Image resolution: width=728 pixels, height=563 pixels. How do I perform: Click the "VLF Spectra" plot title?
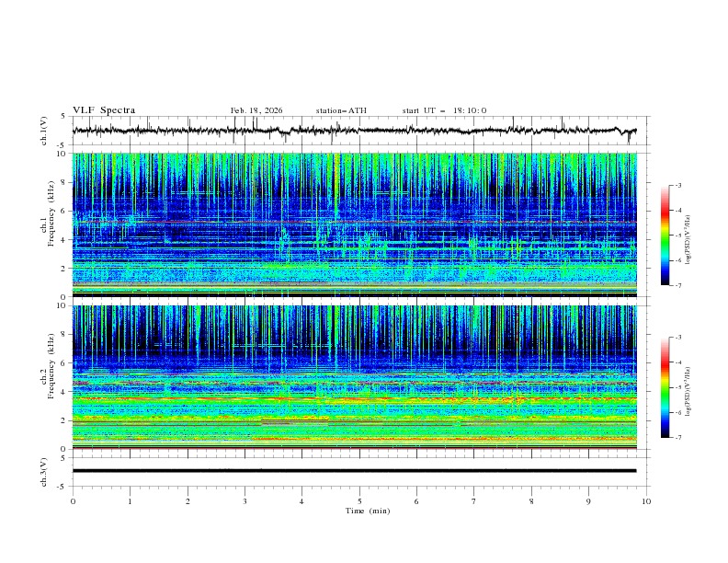click(x=104, y=110)
